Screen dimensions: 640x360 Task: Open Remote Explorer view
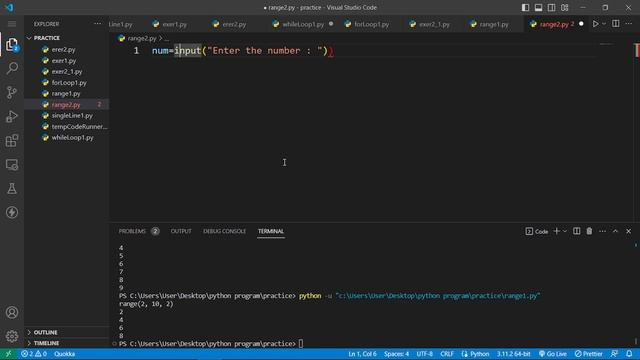pos(12,164)
